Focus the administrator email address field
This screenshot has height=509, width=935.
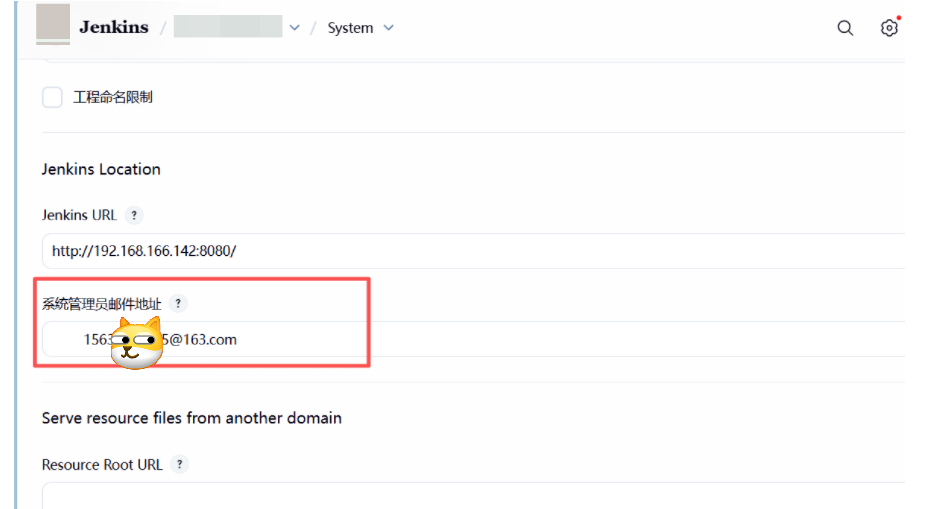[x=473, y=339]
